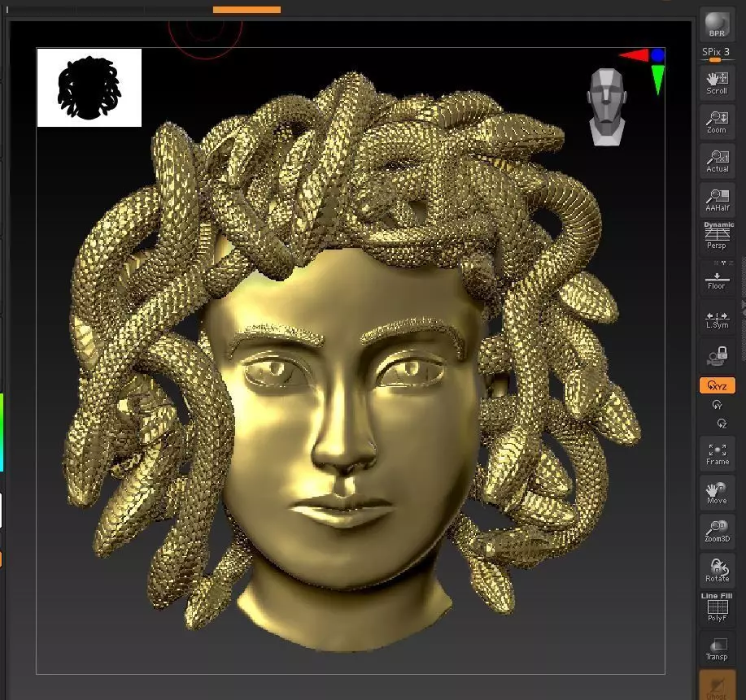Toggle the Ghost transparency button
The height and width of the screenshot is (700, 746).
(717, 685)
